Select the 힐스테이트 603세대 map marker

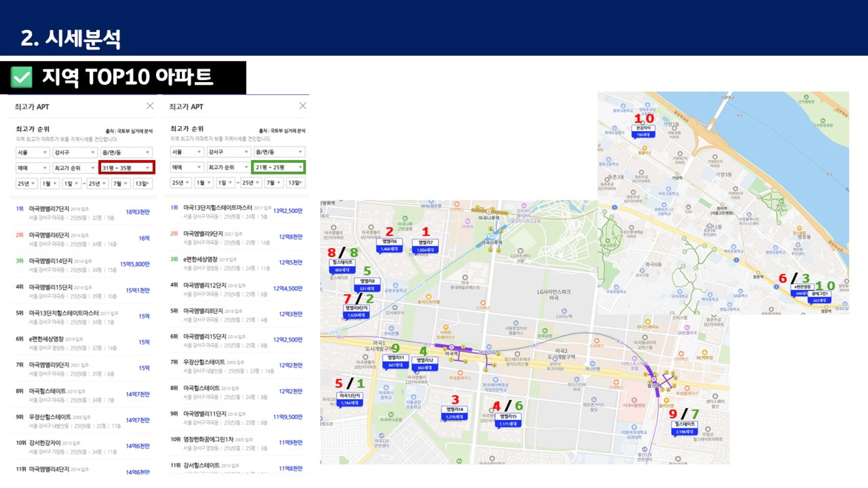click(x=342, y=266)
